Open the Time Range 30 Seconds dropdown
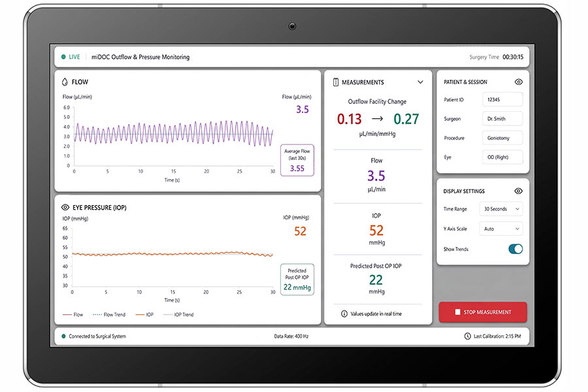This screenshot has width=588, height=392. pos(501,209)
